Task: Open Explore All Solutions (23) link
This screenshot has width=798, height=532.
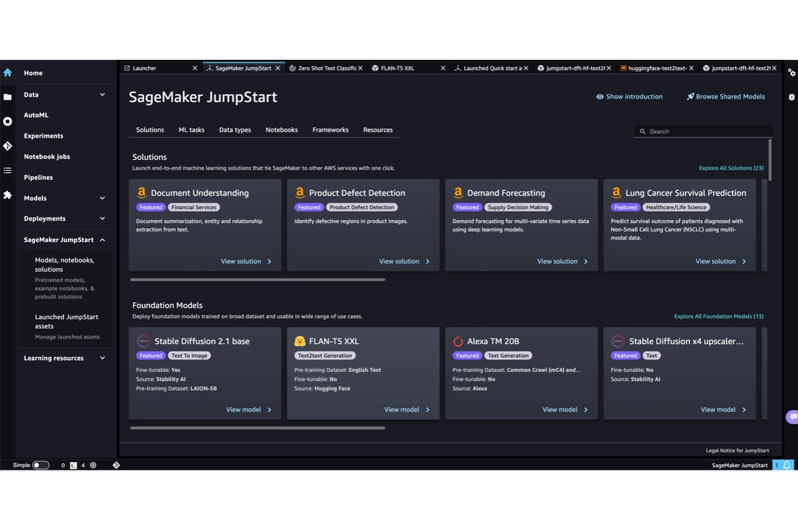Action: point(731,168)
